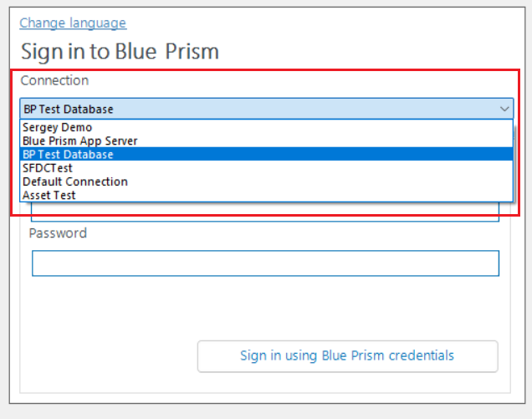Collapse the list using the chevron arrow
The width and height of the screenshot is (532, 419).
[504, 109]
